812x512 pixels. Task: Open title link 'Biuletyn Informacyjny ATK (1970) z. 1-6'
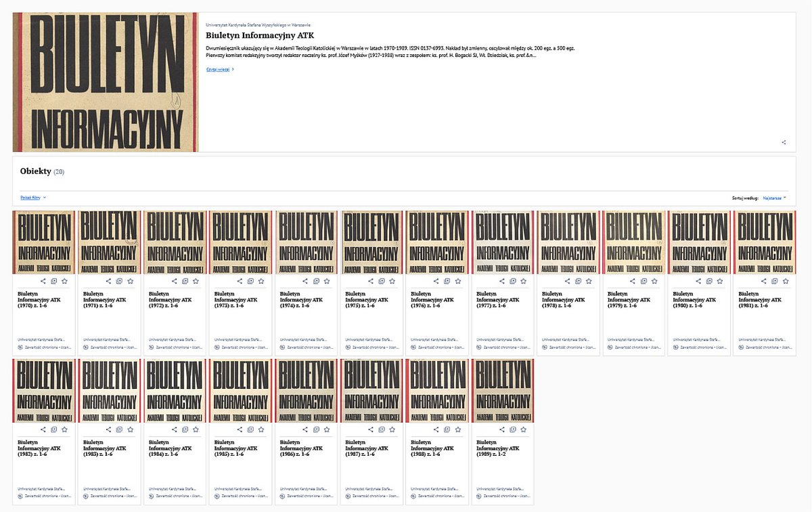tap(39, 299)
